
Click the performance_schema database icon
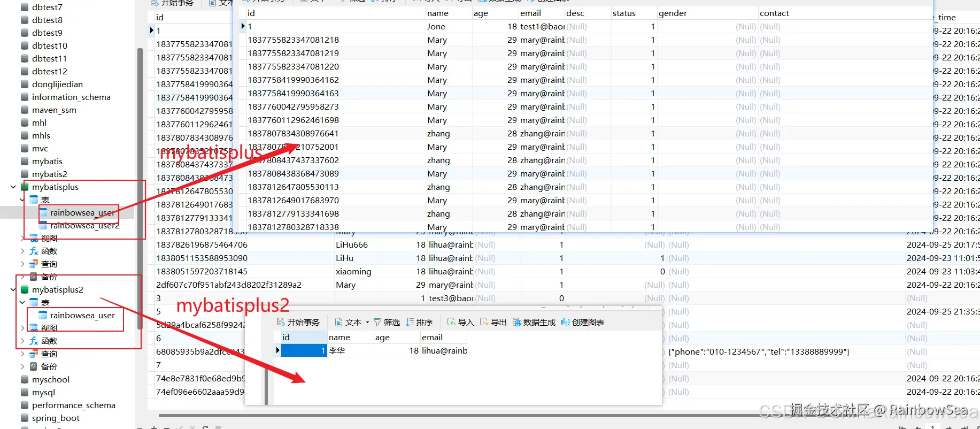pos(25,405)
